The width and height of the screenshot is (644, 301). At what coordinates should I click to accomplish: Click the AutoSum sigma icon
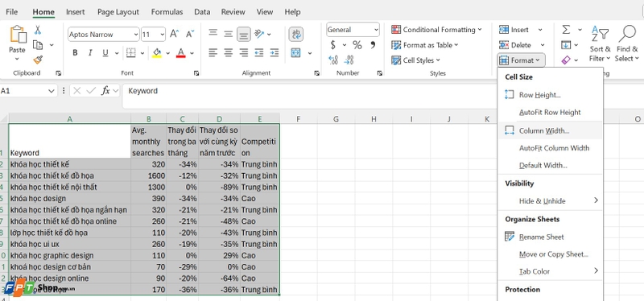[566, 30]
